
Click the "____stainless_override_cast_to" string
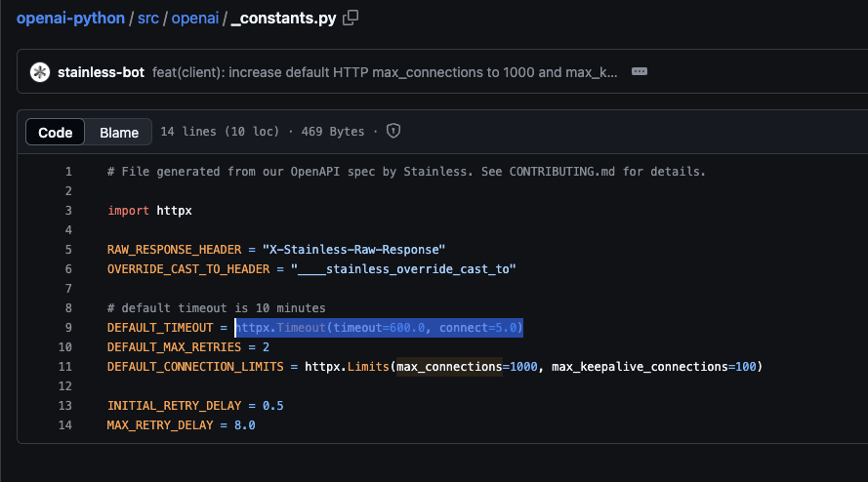coord(403,269)
